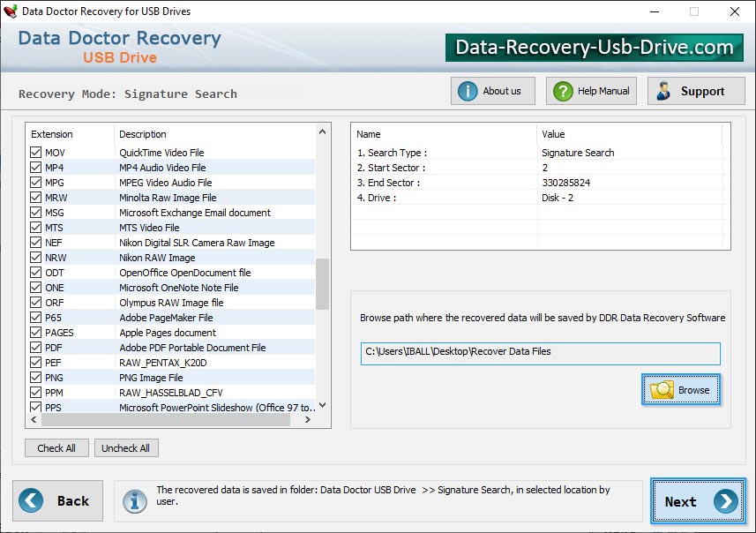Click the Browse button
This screenshot has width=756, height=533.
pyautogui.click(x=681, y=390)
